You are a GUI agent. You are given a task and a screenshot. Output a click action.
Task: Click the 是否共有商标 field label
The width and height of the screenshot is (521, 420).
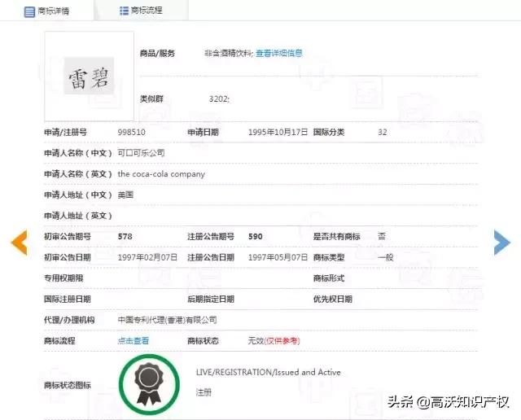click(336, 237)
